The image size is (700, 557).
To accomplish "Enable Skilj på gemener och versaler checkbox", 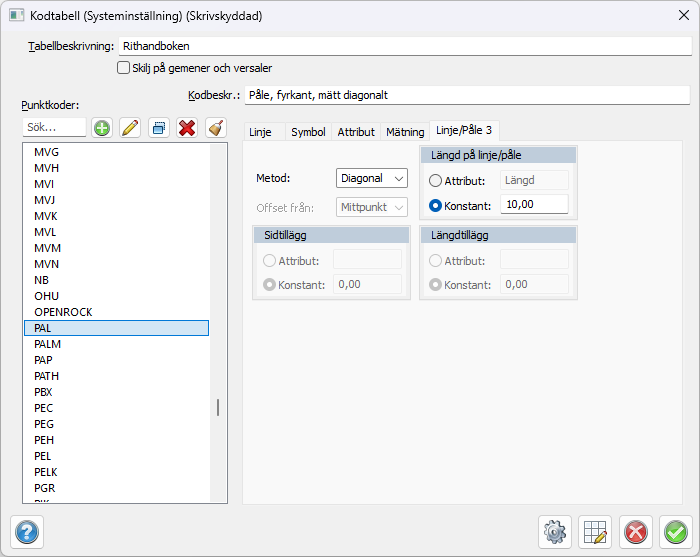I will (124, 68).
